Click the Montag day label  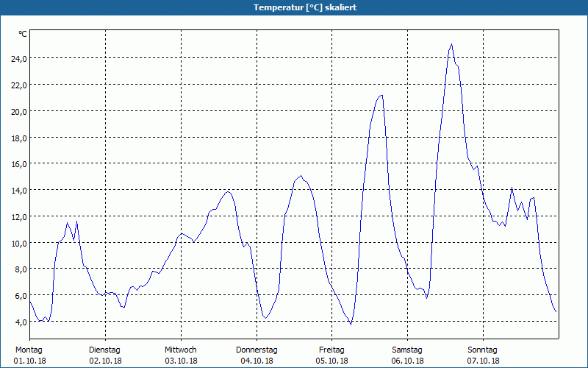(x=29, y=350)
